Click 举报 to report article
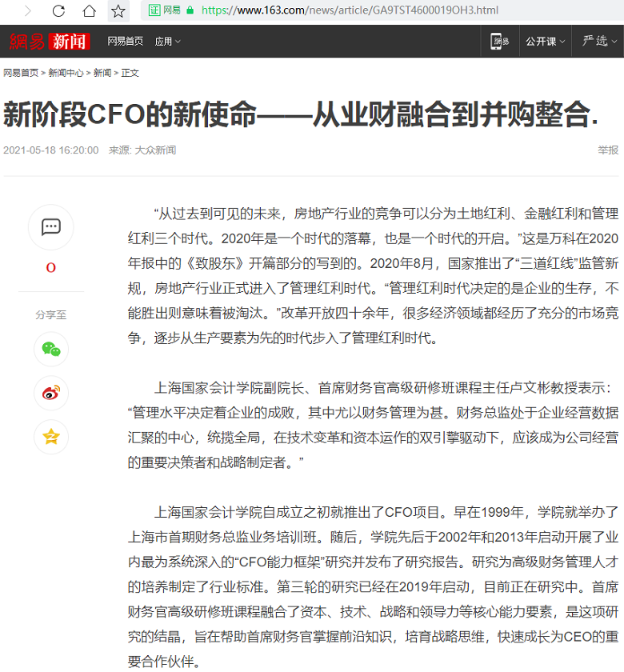Viewport: 624px width, 672px height. click(608, 150)
